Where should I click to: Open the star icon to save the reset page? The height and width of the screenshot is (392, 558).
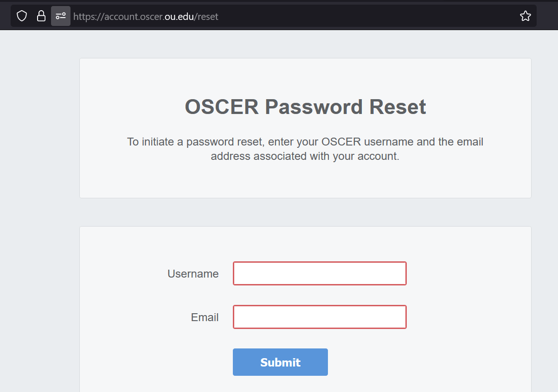525,15
